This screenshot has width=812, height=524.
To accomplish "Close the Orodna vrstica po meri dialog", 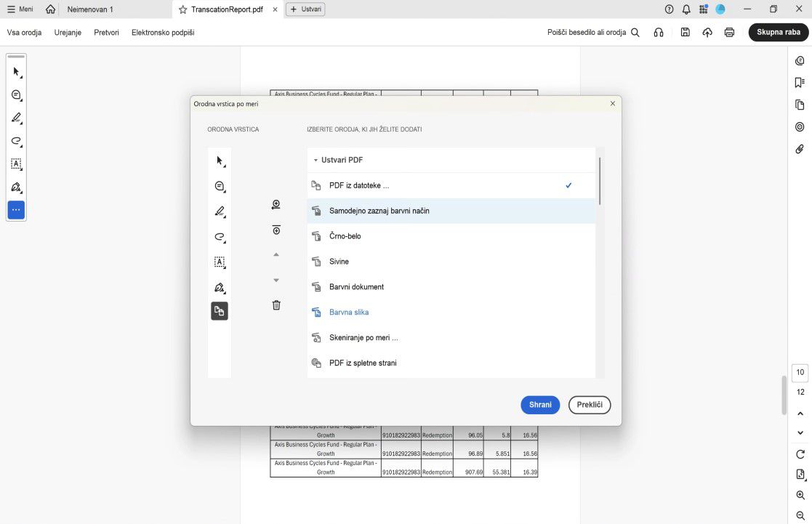I will 613,103.
